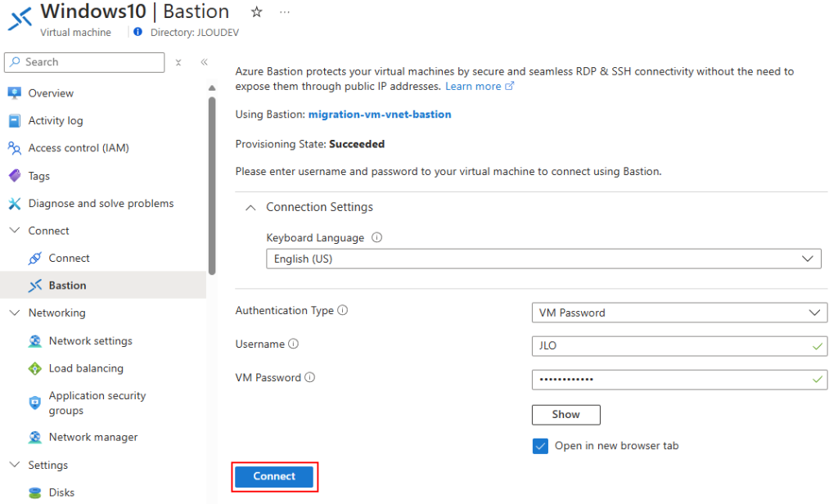This screenshot has width=838, height=504.
Task: Open the Keyboard Language dropdown
Action: click(x=543, y=259)
